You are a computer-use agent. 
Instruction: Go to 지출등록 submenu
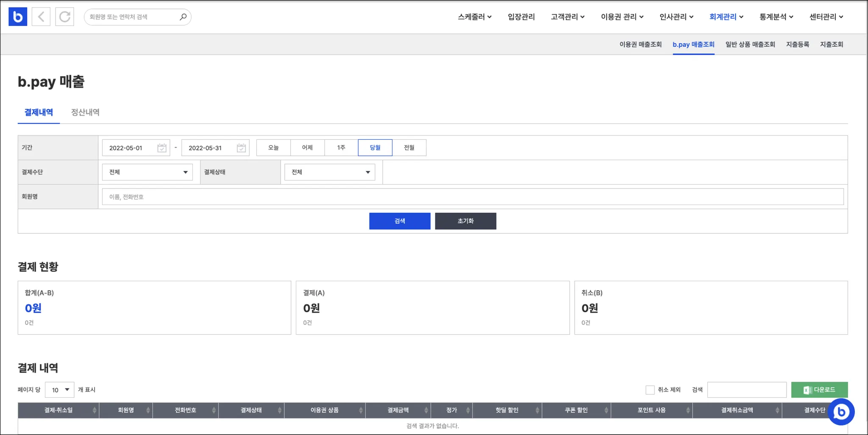[798, 44]
